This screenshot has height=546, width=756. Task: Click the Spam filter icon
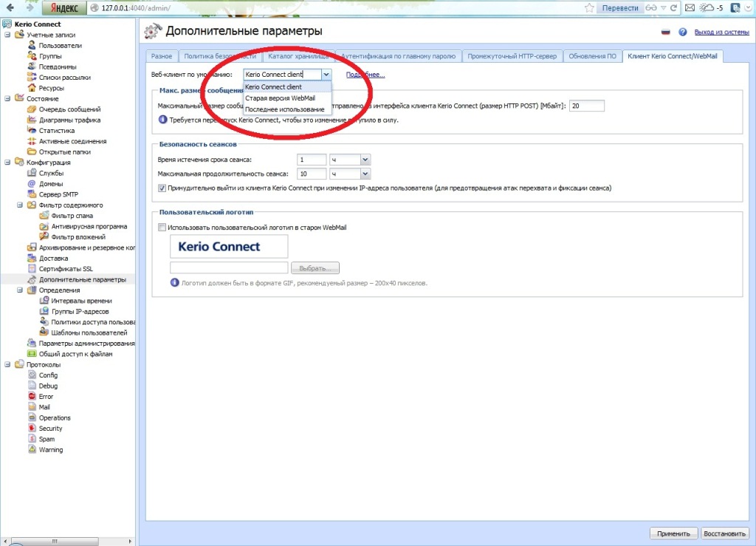(44, 216)
